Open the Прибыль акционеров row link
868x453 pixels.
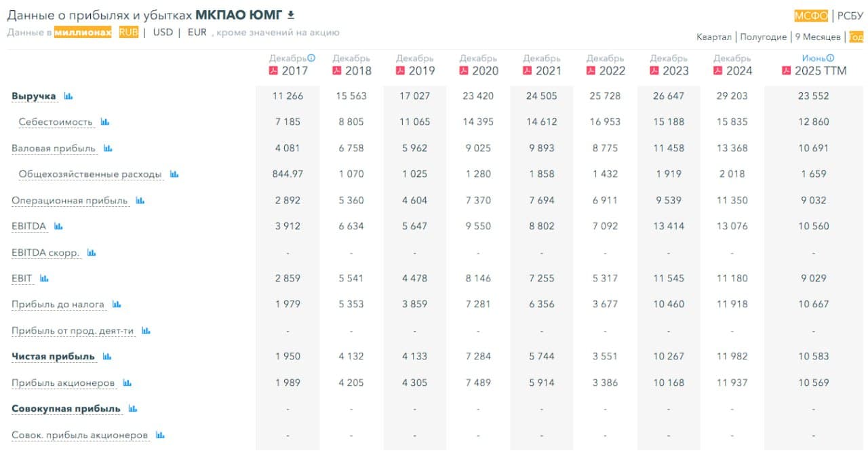(x=63, y=383)
